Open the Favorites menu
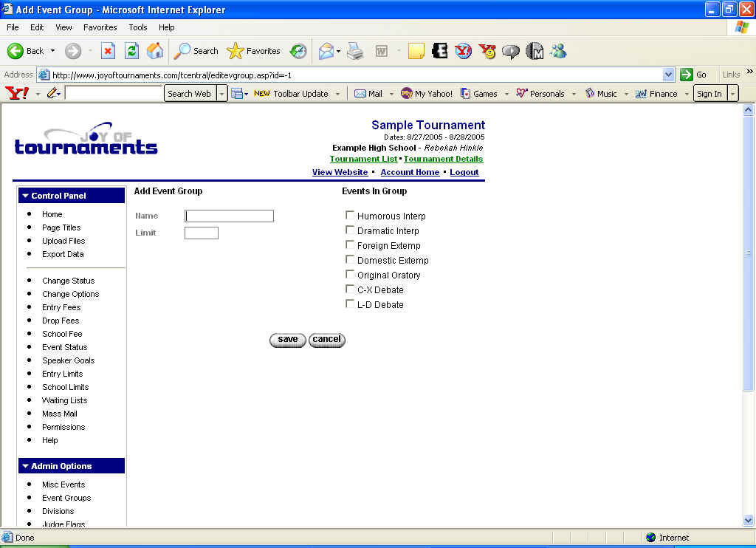Screen dimensions: 756x548 tap(100, 27)
